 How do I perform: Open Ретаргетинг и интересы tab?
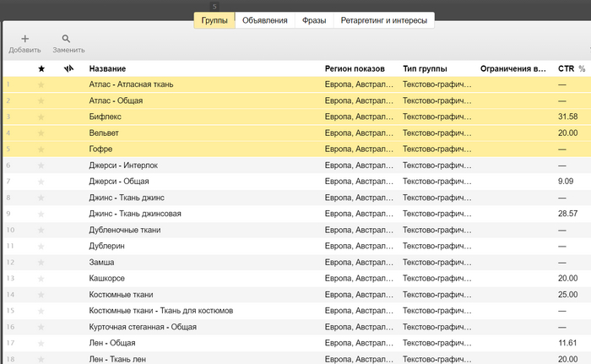(383, 20)
